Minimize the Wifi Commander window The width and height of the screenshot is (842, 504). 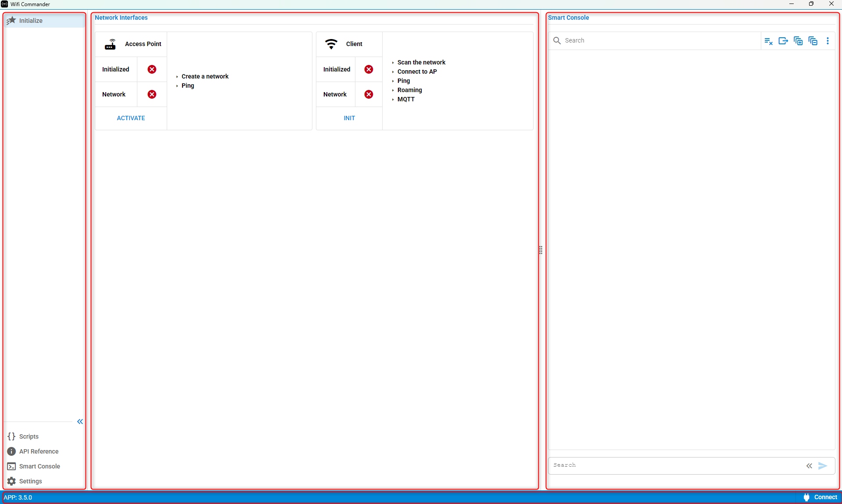(792, 4)
